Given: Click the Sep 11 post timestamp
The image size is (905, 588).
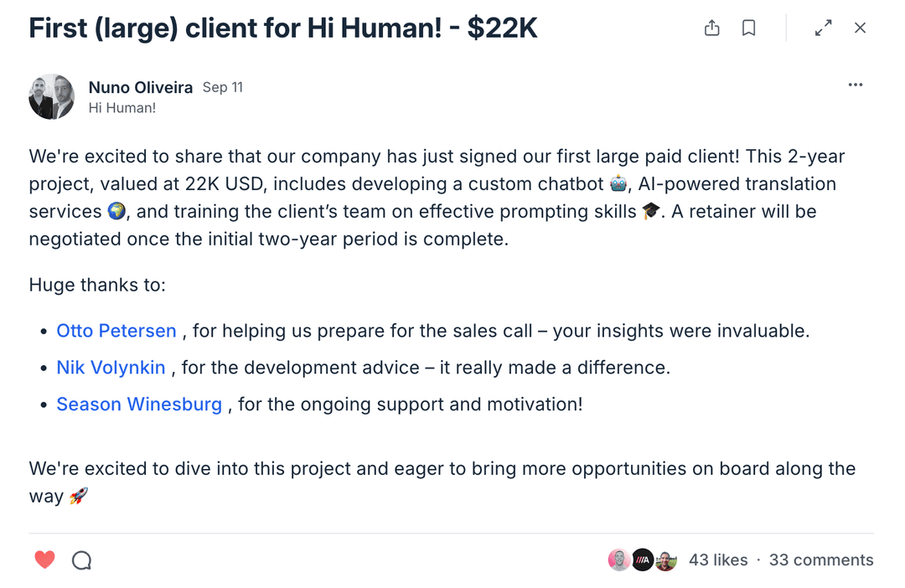Looking at the screenshot, I should pyautogui.click(x=223, y=87).
